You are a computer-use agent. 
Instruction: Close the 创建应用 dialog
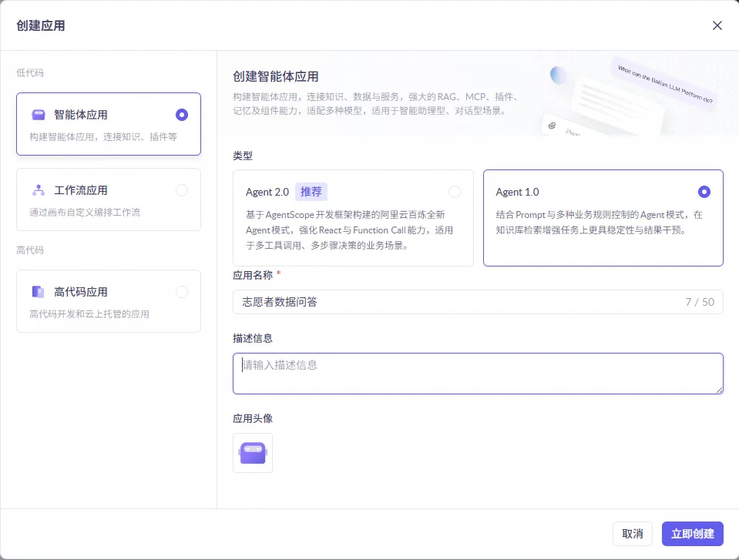[x=717, y=25]
